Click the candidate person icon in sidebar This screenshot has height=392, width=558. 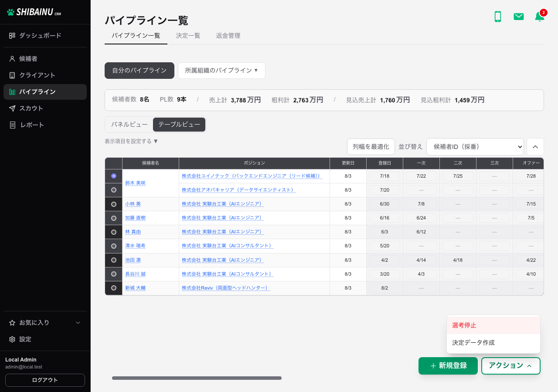pyautogui.click(x=12, y=58)
